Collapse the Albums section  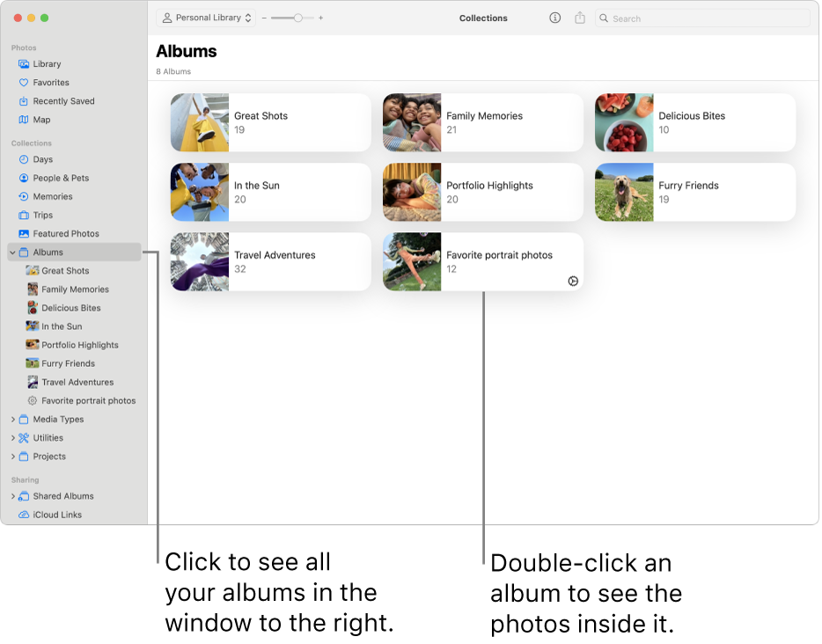point(12,252)
